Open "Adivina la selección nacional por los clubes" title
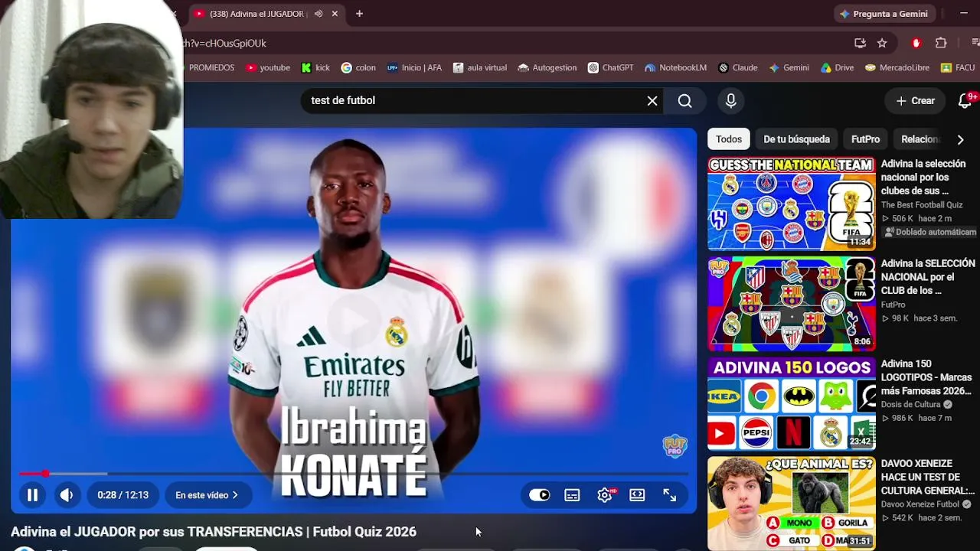Viewport: 980px width, 551px height. coord(923,177)
